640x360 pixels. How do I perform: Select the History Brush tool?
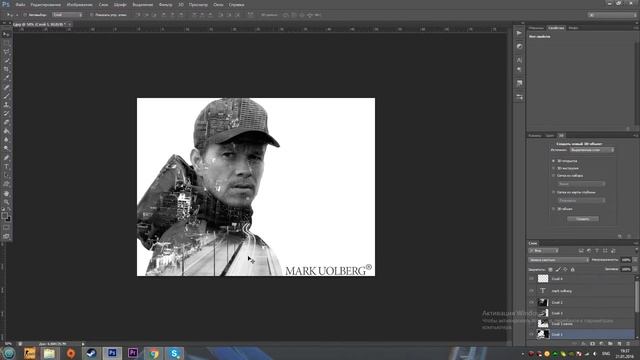(x=6, y=113)
